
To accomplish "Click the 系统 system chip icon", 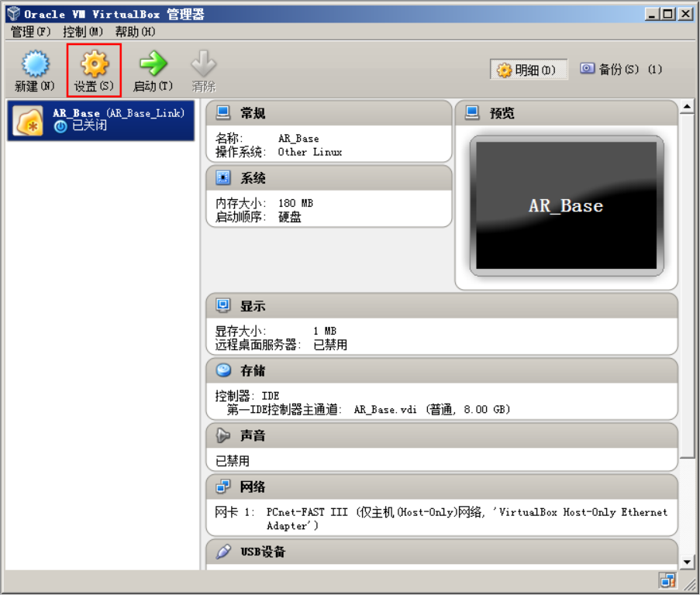I will pyautogui.click(x=222, y=177).
